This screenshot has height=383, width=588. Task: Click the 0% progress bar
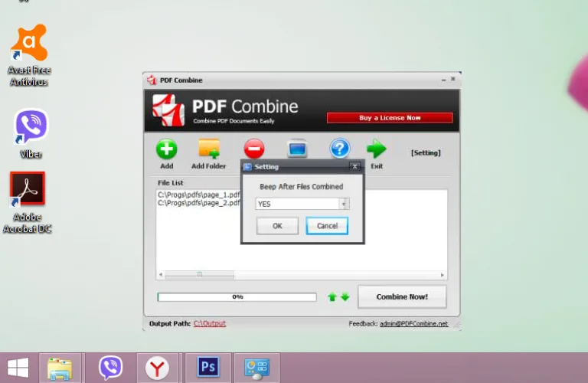pyautogui.click(x=237, y=296)
